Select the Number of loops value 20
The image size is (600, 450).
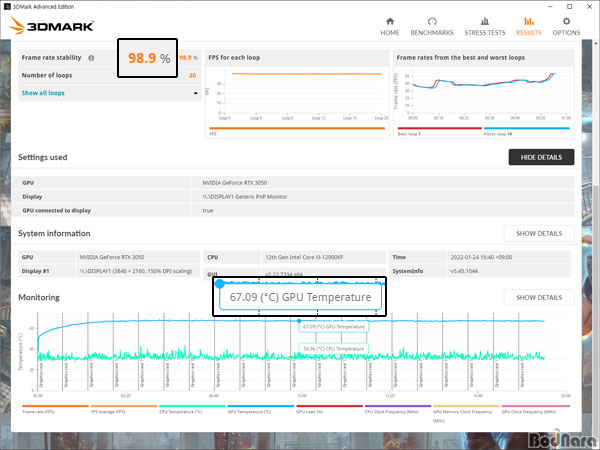click(x=192, y=75)
